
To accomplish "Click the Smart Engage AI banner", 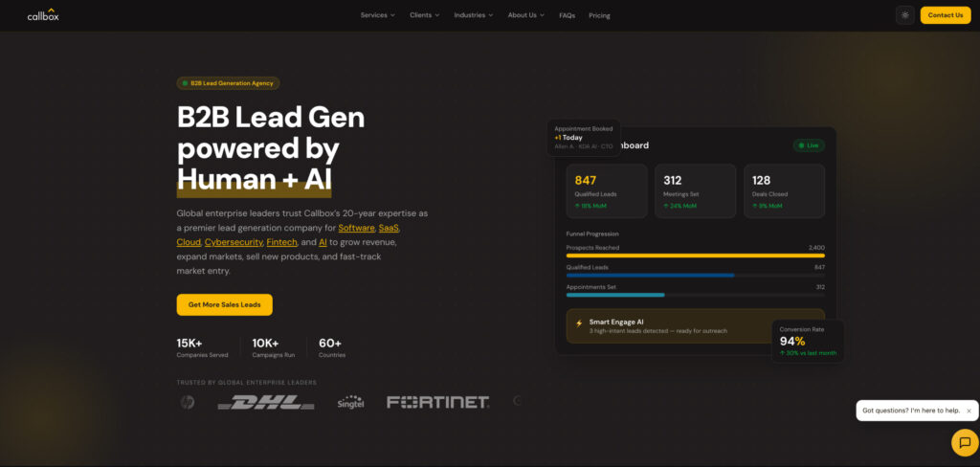I will (x=695, y=325).
